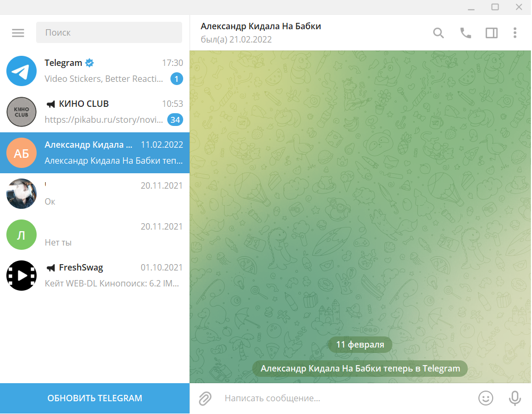The image size is (532, 414).
Task: Open the emoji picker smiley icon
Action: click(485, 398)
